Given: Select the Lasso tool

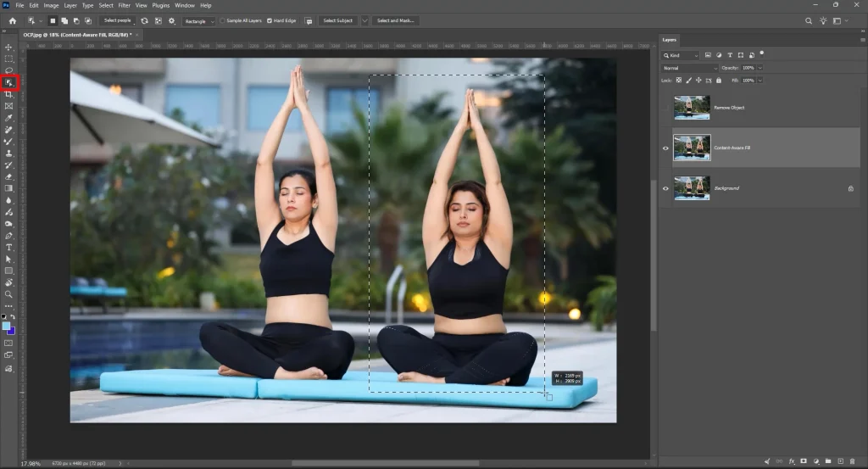Looking at the screenshot, I should coord(8,70).
